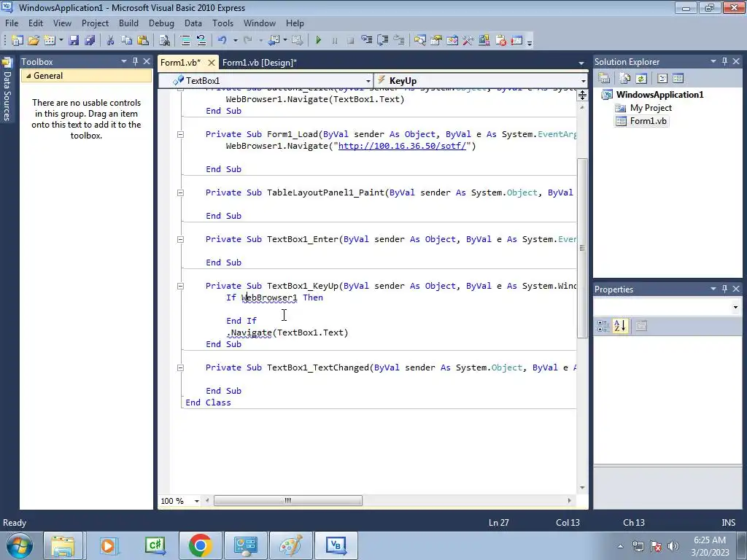The width and height of the screenshot is (747, 560).
Task: Open Paint from the taskbar
Action: (x=290, y=545)
